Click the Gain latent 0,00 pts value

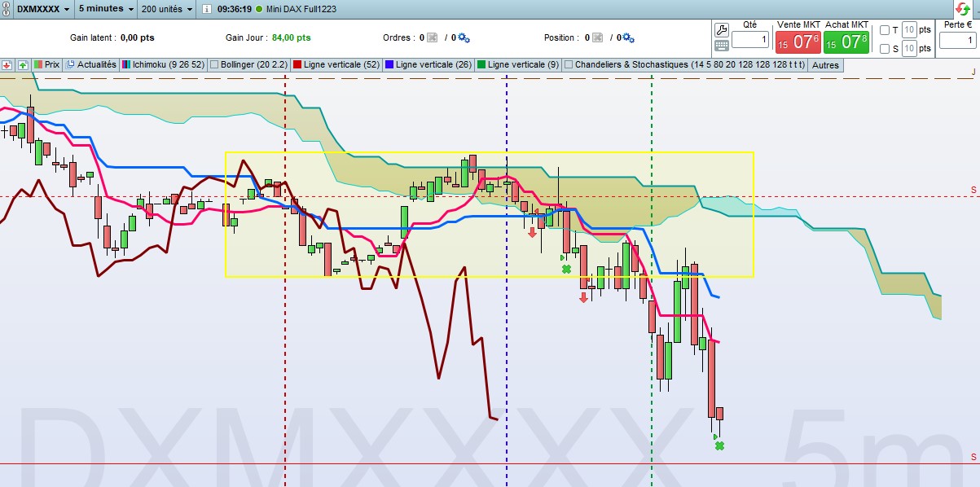point(137,37)
